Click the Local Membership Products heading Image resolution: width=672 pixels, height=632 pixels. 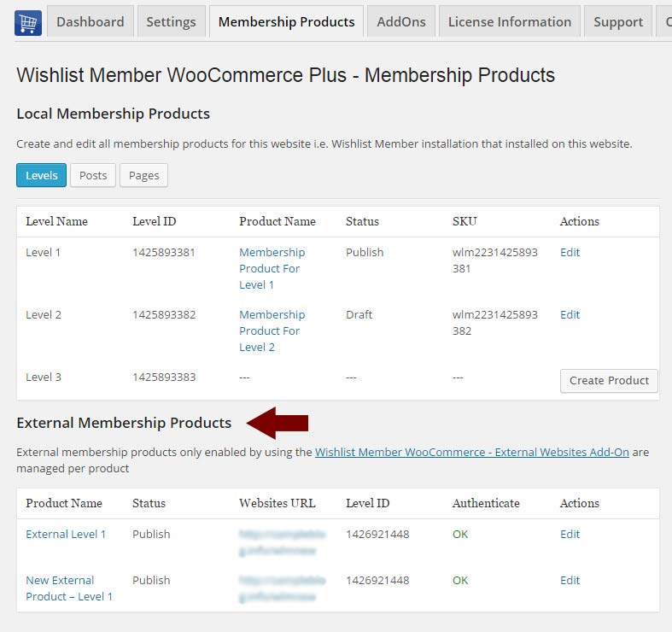[x=114, y=114]
